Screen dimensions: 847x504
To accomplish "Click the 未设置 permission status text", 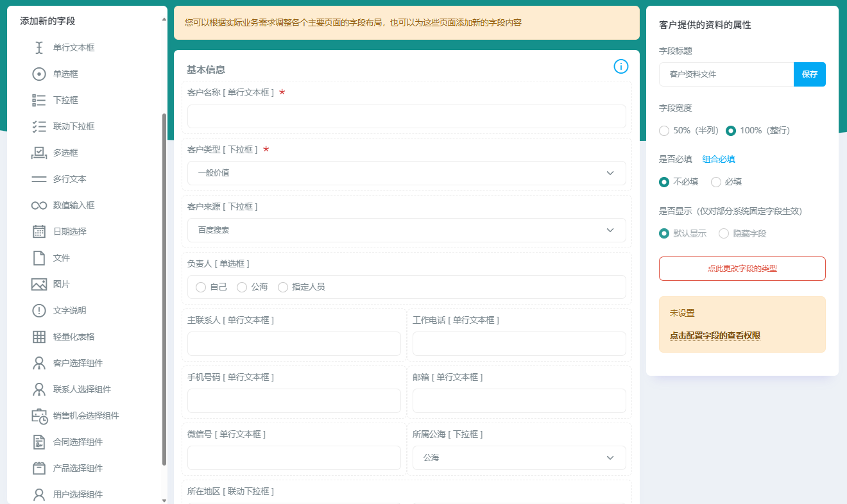I will pyautogui.click(x=682, y=313).
